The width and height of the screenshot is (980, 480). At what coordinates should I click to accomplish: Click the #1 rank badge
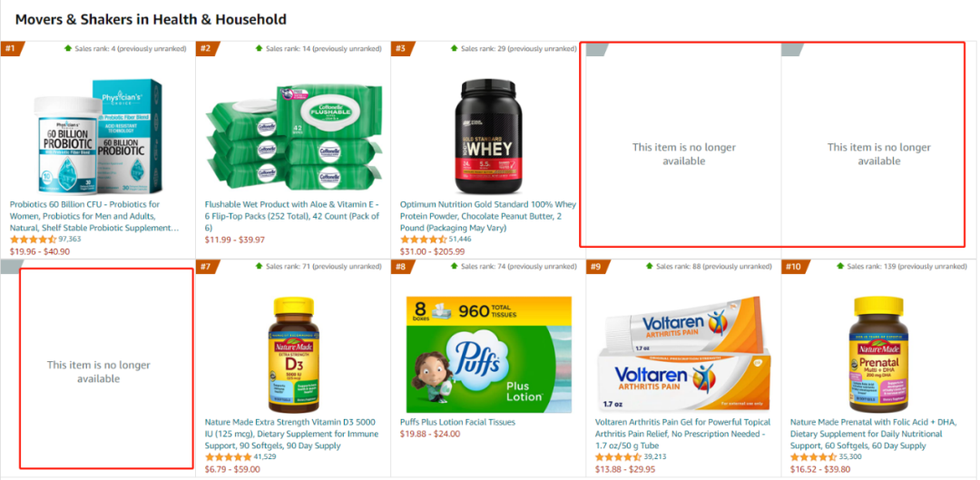[x=11, y=48]
